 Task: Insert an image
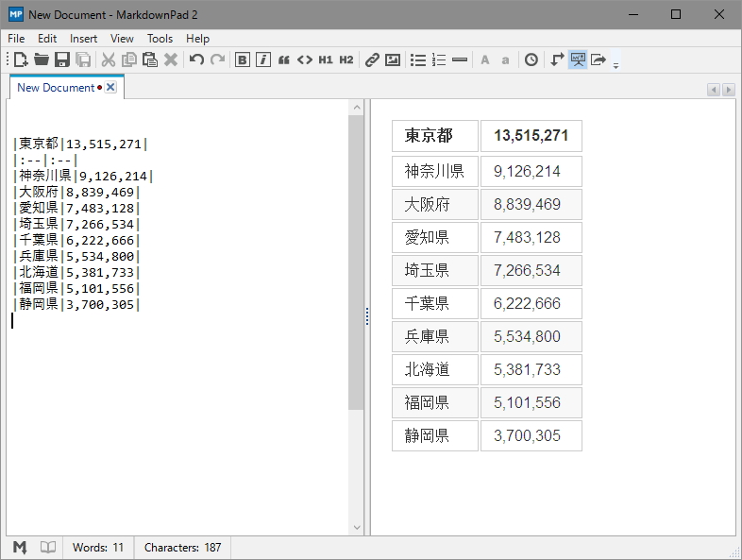pos(393,59)
